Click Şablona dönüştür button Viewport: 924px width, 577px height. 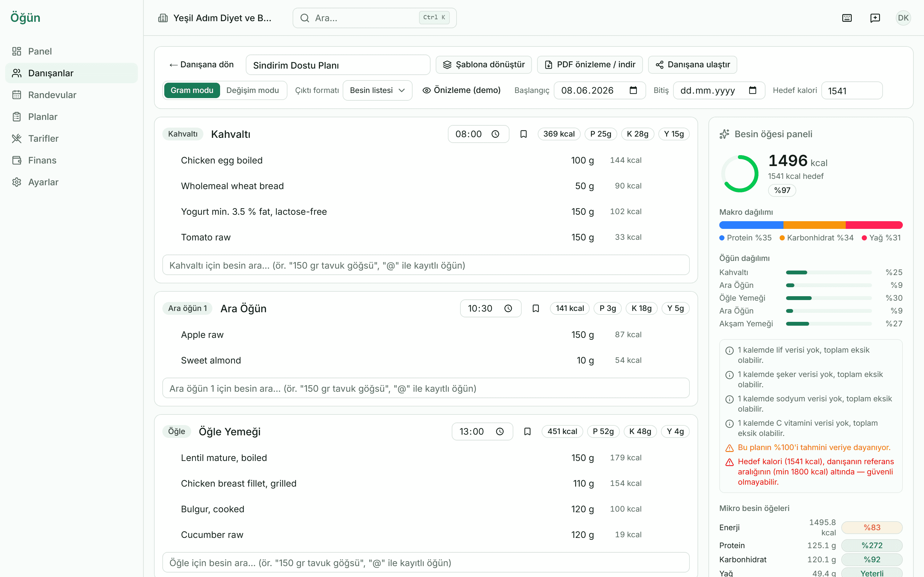484,64
